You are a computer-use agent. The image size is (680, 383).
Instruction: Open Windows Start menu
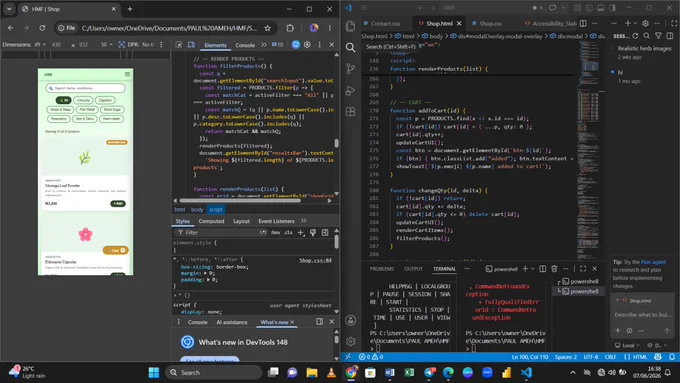[154, 372]
